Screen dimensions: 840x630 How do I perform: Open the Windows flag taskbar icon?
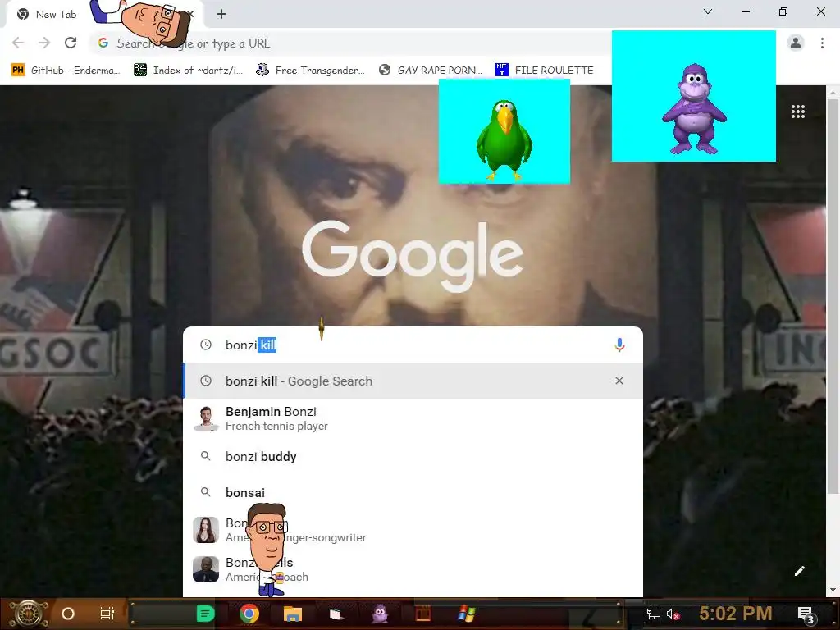point(467,614)
